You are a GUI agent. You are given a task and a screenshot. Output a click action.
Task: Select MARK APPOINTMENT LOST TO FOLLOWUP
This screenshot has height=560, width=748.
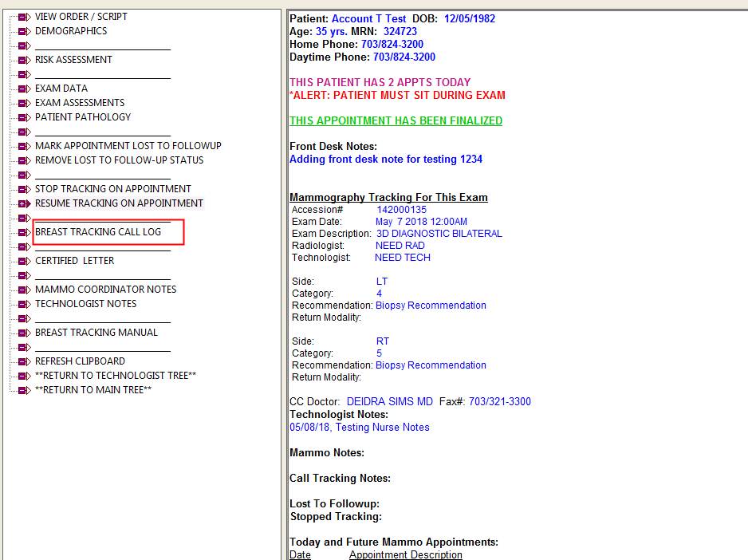128,146
